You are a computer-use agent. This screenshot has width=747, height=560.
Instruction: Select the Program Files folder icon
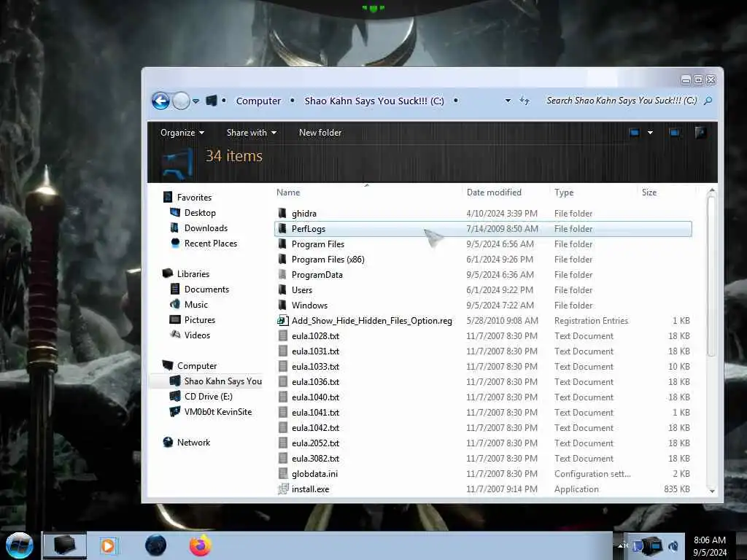[x=282, y=244]
